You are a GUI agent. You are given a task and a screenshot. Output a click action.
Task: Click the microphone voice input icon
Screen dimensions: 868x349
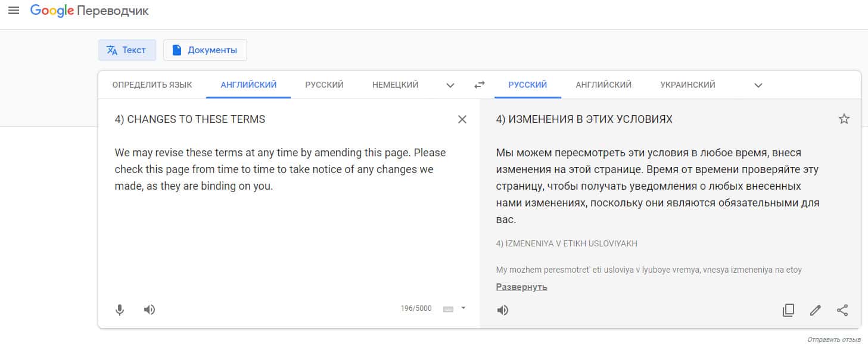[120, 310]
